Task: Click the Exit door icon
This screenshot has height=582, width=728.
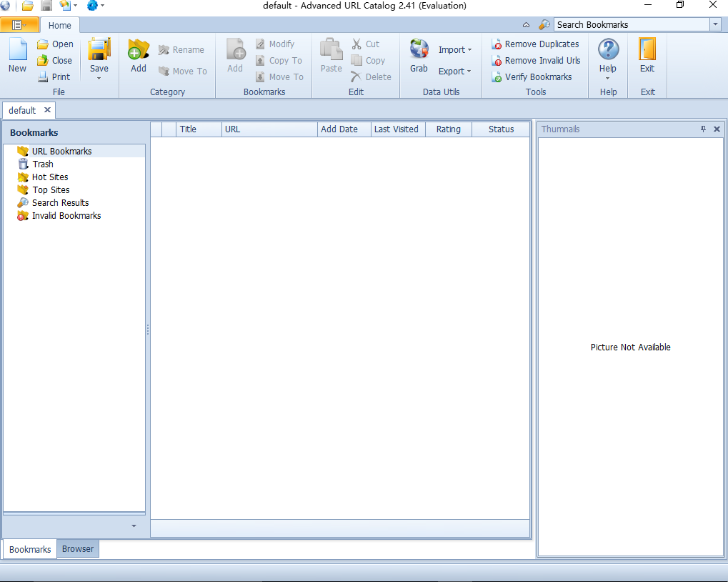Action: (x=647, y=51)
